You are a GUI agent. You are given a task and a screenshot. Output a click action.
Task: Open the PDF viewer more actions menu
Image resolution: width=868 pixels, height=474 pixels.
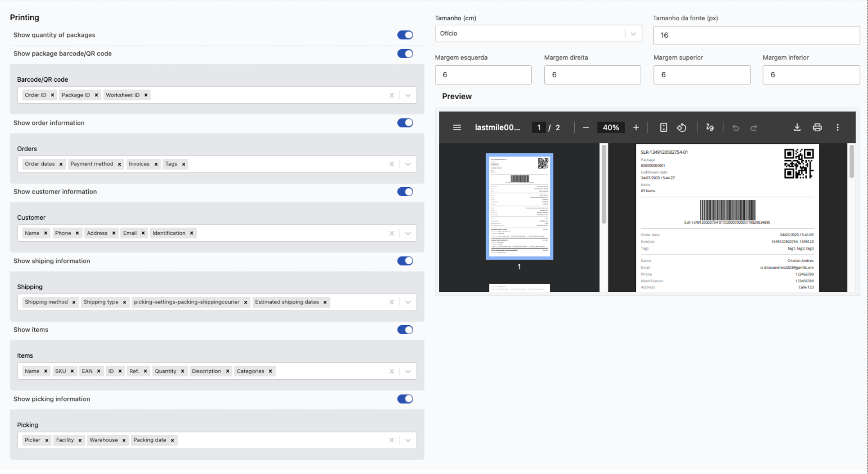click(x=837, y=128)
